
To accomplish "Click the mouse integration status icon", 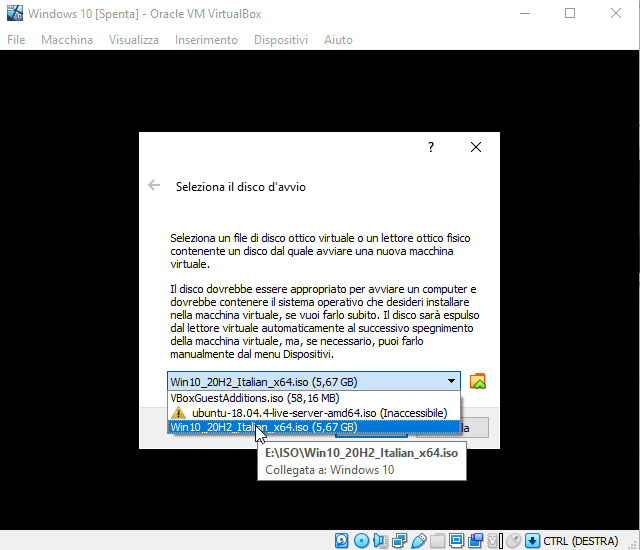I will (513, 541).
